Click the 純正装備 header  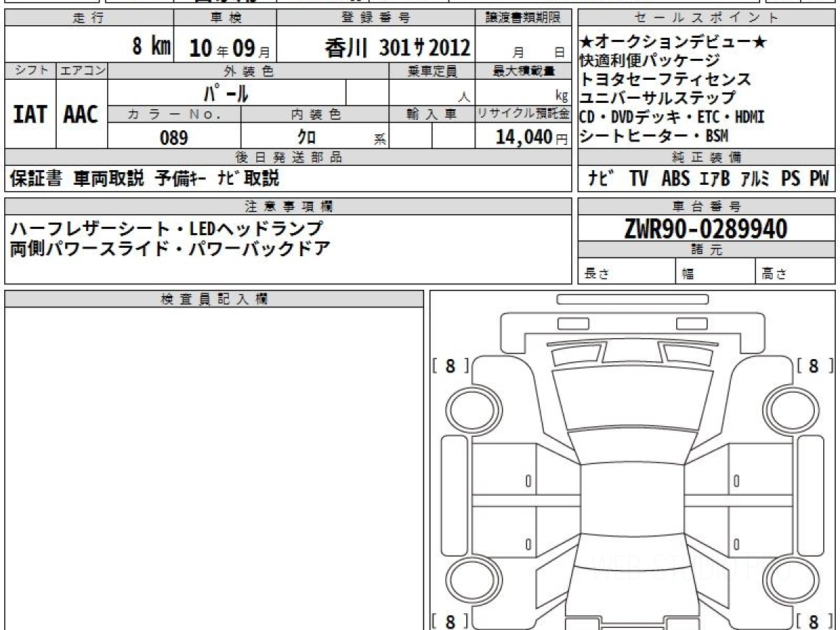pos(706,157)
